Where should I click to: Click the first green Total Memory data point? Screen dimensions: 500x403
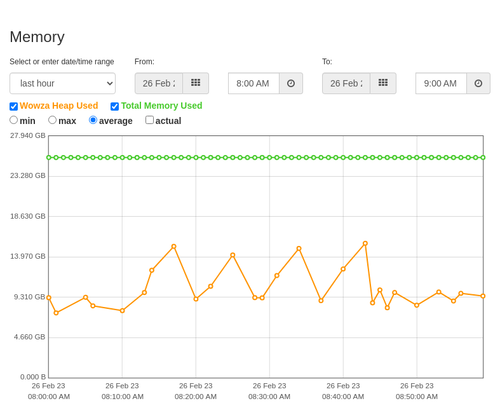[x=49, y=157]
